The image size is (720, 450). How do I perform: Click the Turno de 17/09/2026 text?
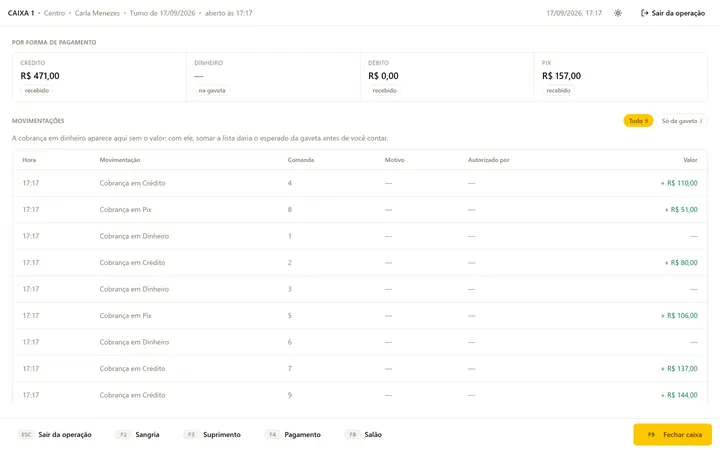pos(163,13)
